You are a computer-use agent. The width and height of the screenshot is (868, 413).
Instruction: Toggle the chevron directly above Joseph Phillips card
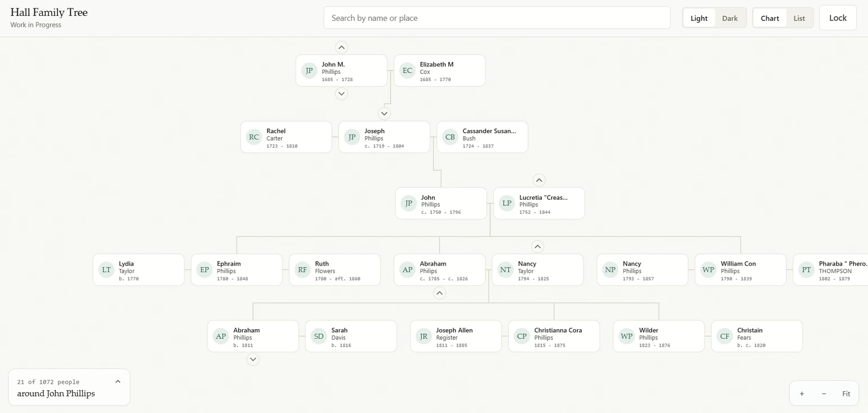(x=384, y=114)
